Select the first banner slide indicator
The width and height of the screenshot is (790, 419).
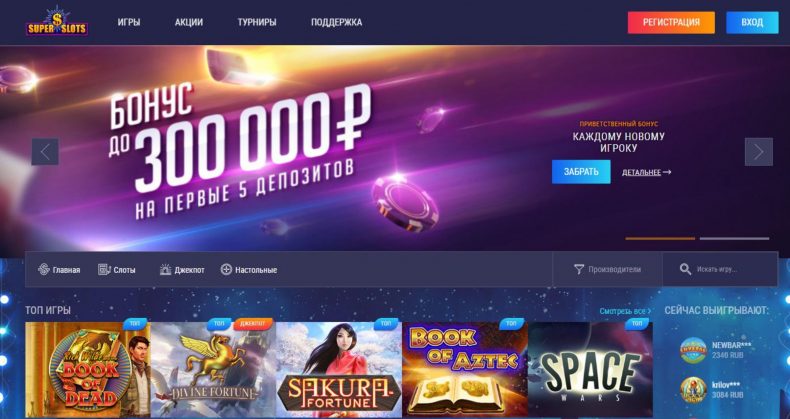point(660,238)
